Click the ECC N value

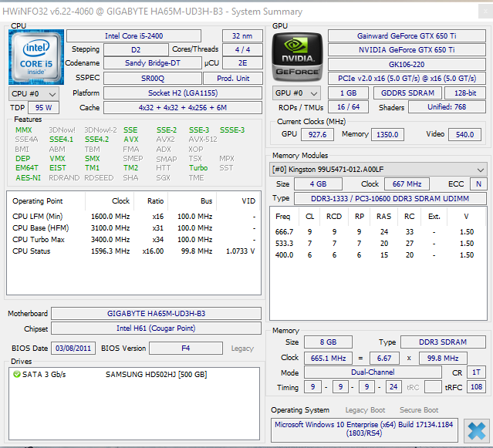click(478, 184)
